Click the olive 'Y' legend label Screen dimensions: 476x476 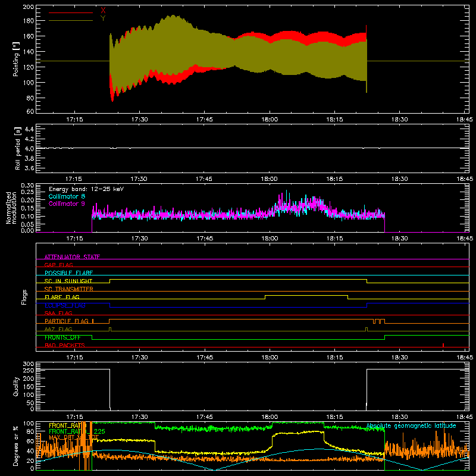coord(103,18)
